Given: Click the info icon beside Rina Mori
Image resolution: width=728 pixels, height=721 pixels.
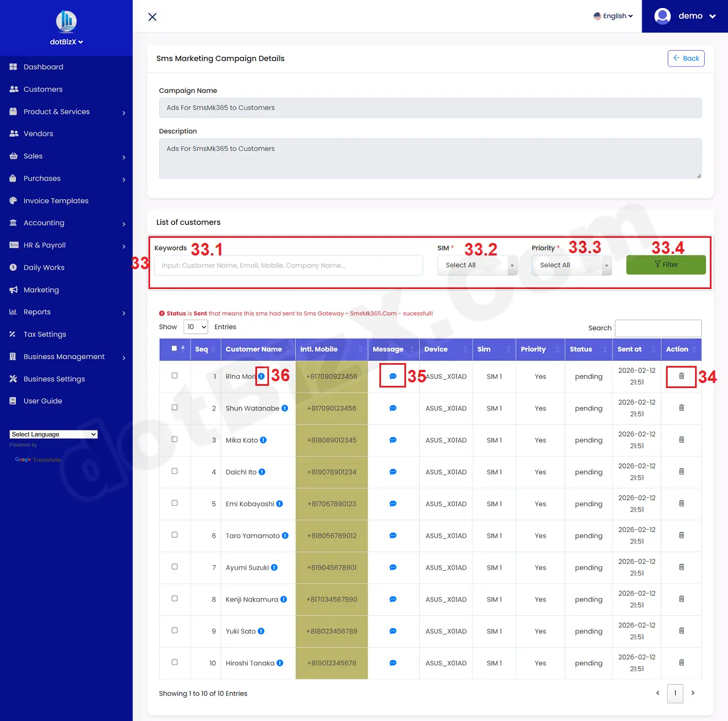Looking at the screenshot, I should (x=261, y=376).
